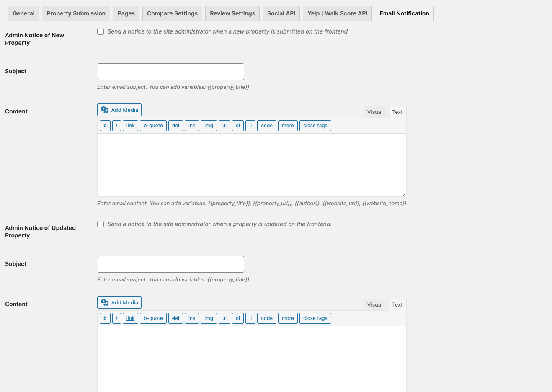Viewport: 552px width, 392px height.
Task: Open the General settings tab
Action: pos(23,13)
